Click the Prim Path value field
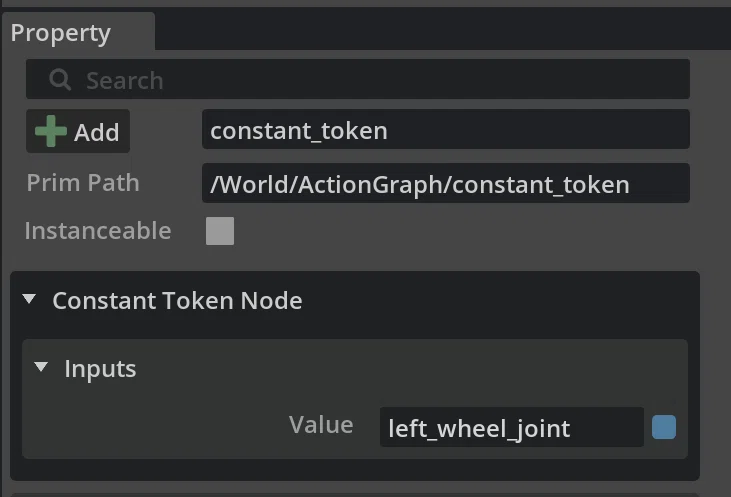This screenshot has height=497, width=731. coord(446,183)
